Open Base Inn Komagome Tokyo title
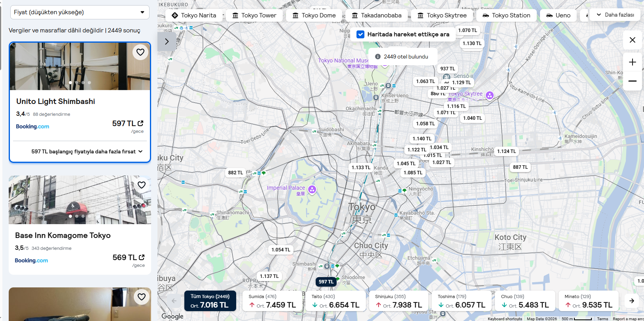 click(63, 235)
